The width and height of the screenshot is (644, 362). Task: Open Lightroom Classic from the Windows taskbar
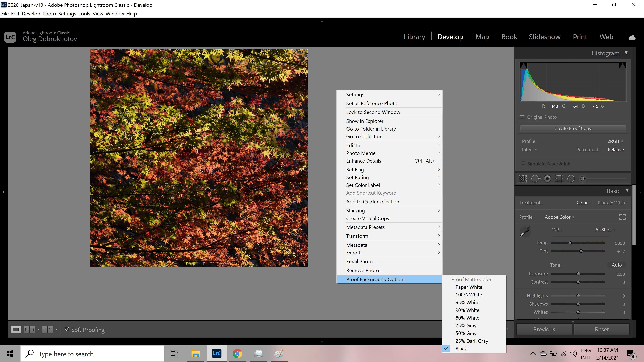click(x=217, y=353)
